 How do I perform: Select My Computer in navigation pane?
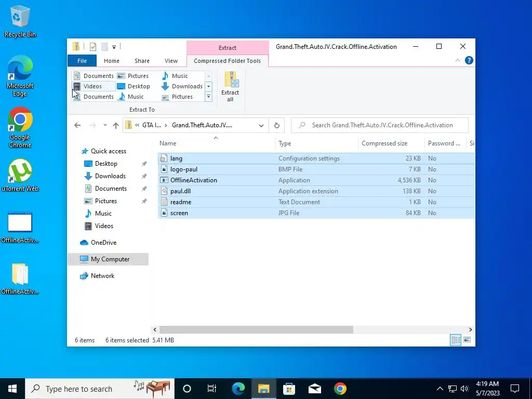pyautogui.click(x=108, y=259)
